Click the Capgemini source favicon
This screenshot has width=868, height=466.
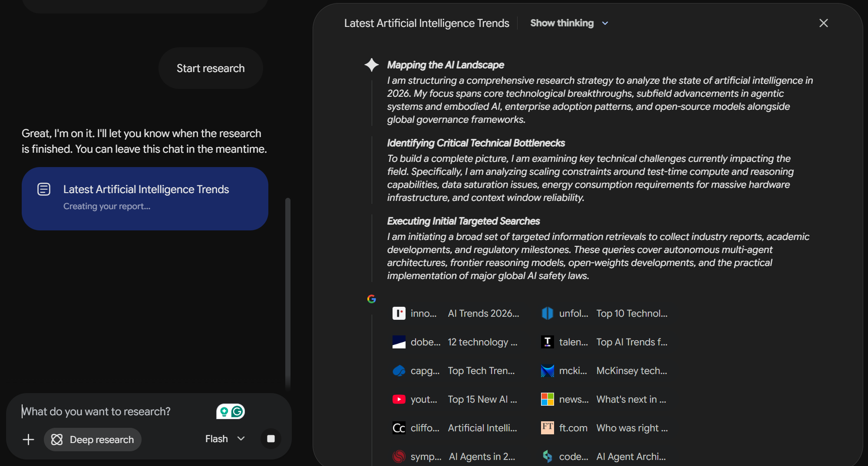399,371
